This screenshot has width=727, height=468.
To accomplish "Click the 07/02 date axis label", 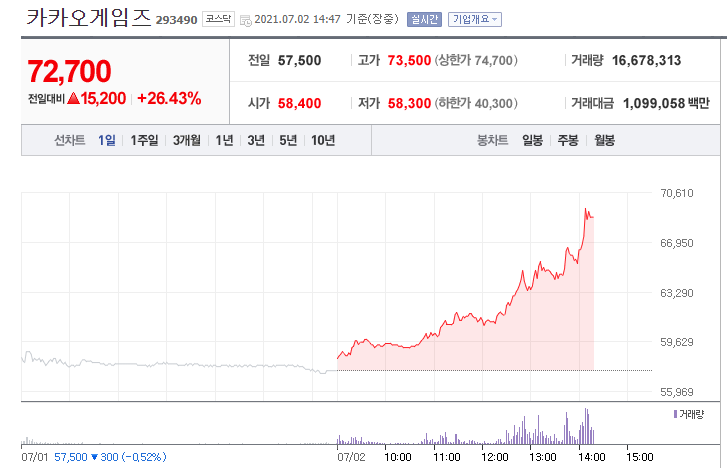I will tap(351, 457).
